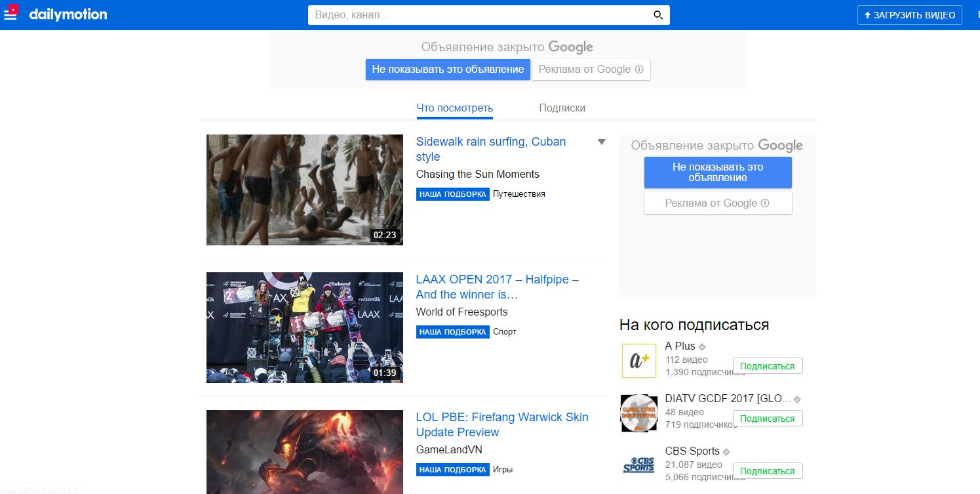Click НАША ПОДБОРКА badge on Firefang Warwick video

(453, 470)
